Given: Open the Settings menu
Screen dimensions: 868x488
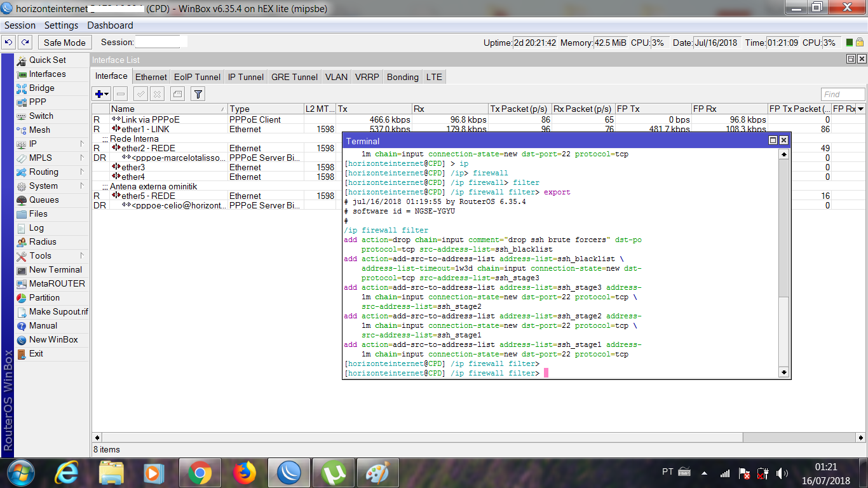Looking at the screenshot, I should point(61,25).
